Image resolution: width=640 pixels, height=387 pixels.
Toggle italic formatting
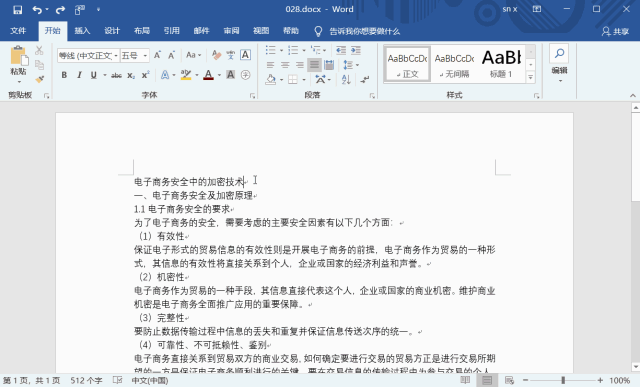pyautogui.click(x=79, y=75)
